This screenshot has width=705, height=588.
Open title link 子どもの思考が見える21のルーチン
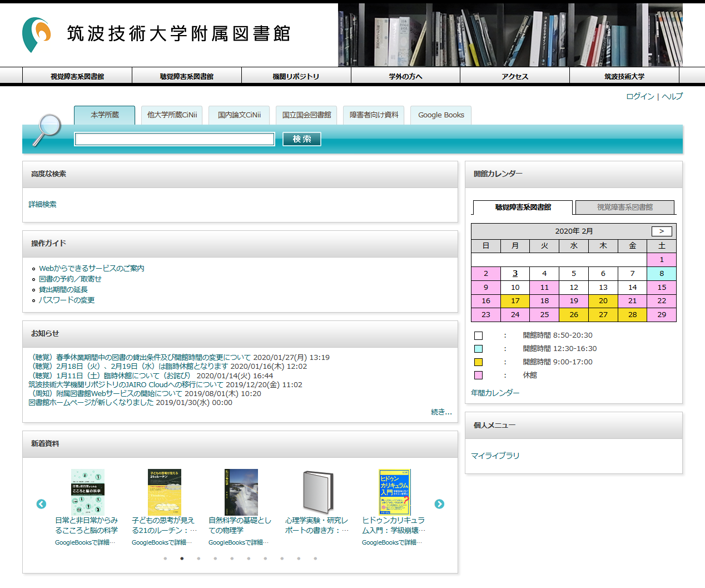164,525
